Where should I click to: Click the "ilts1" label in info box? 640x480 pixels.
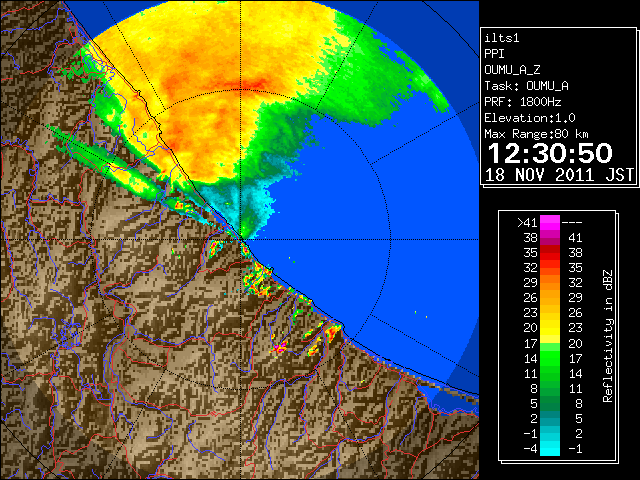coord(502,38)
